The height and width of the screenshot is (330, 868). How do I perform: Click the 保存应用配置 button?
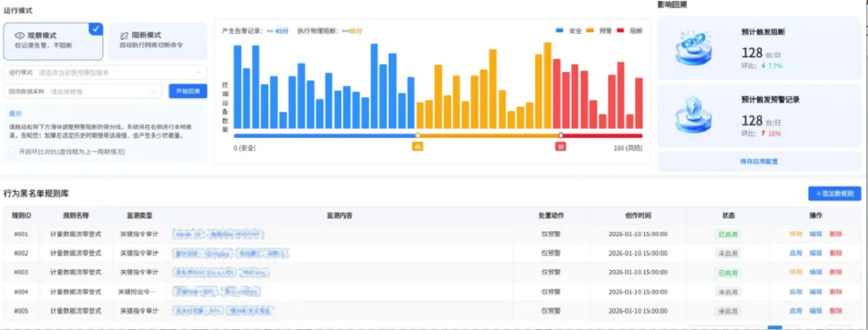(x=759, y=162)
